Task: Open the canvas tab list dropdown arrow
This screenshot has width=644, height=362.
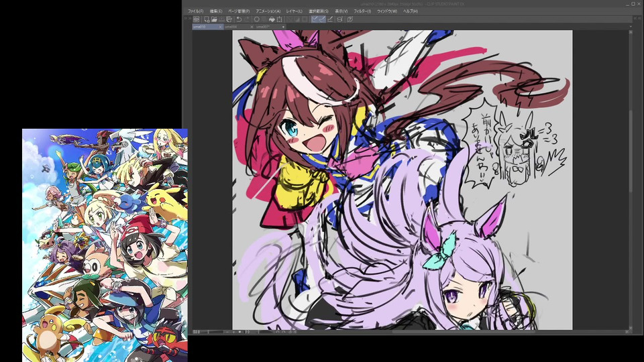Action: point(631,27)
